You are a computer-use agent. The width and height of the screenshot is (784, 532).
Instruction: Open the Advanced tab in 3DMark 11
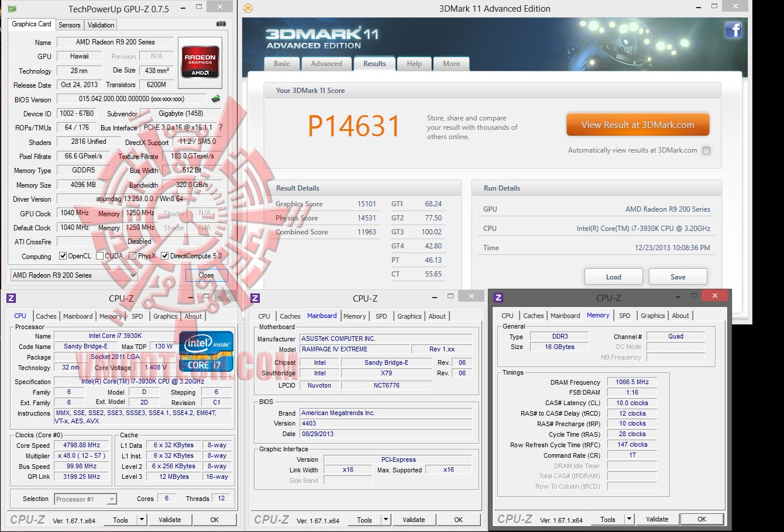(326, 64)
